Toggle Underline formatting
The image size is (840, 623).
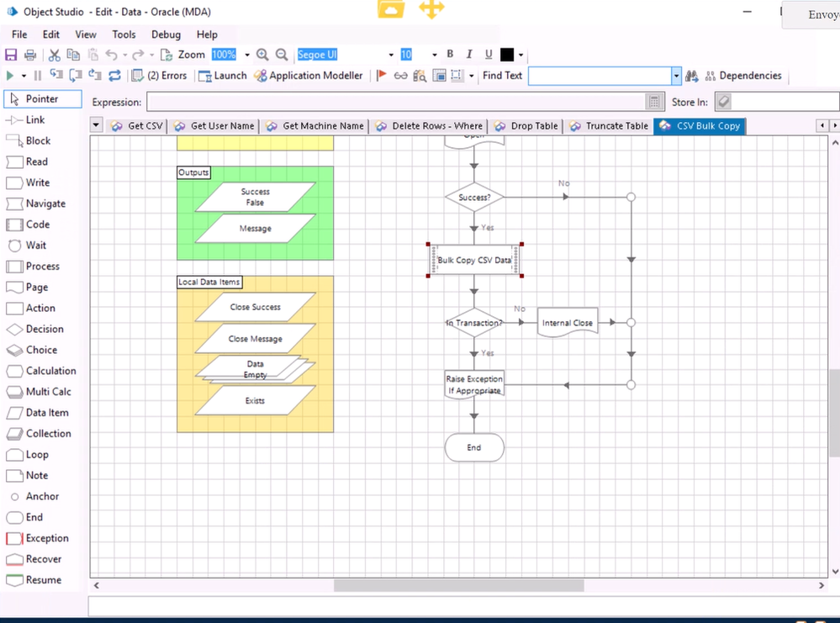point(489,55)
